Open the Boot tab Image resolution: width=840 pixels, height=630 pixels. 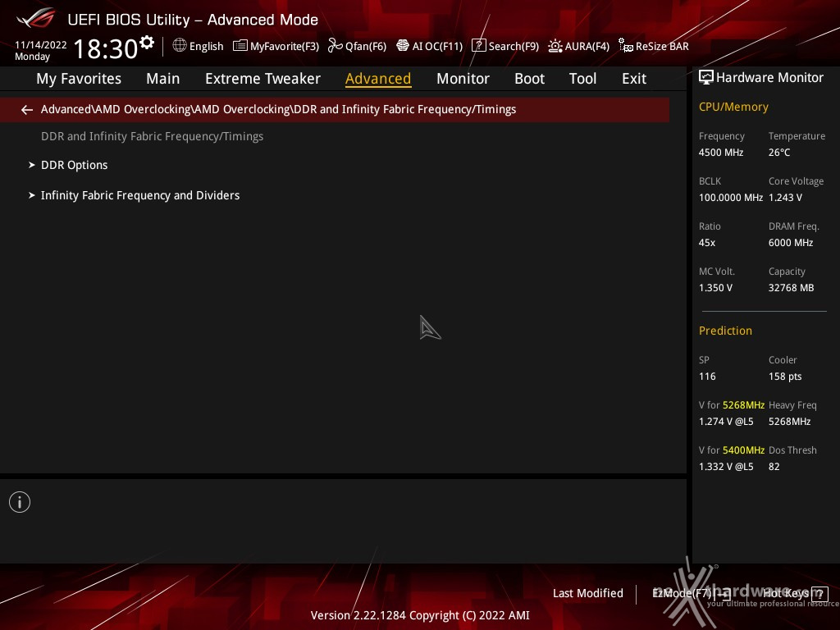pos(529,79)
